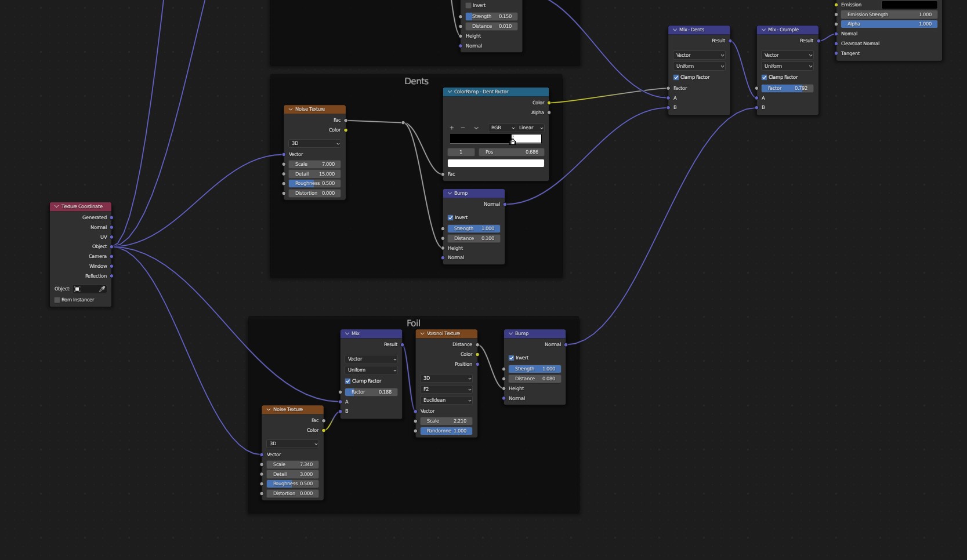Open the ColorRamp tools chevron menu

coord(476,128)
